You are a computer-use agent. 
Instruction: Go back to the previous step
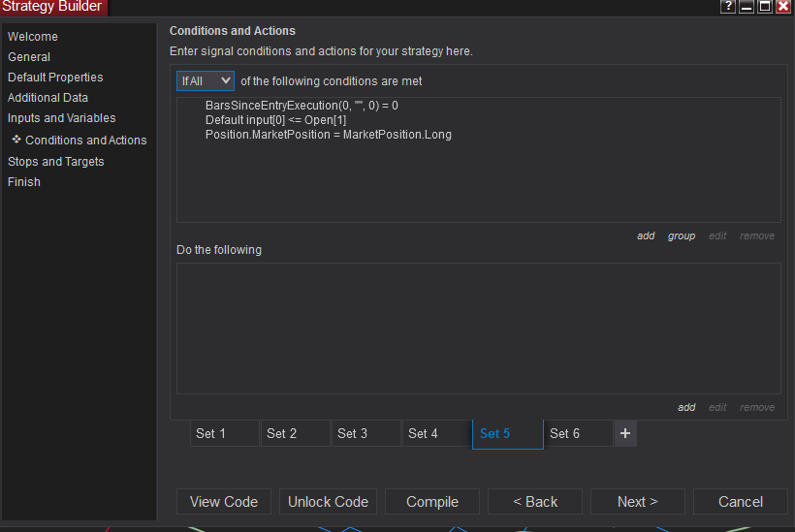tap(535, 501)
